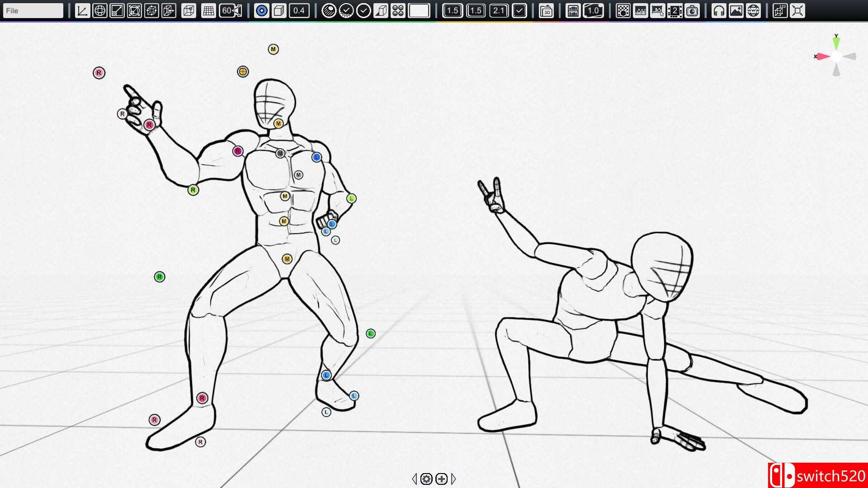Click the XYZ axes icon
Screen dimensions: 868x488
(82, 10)
